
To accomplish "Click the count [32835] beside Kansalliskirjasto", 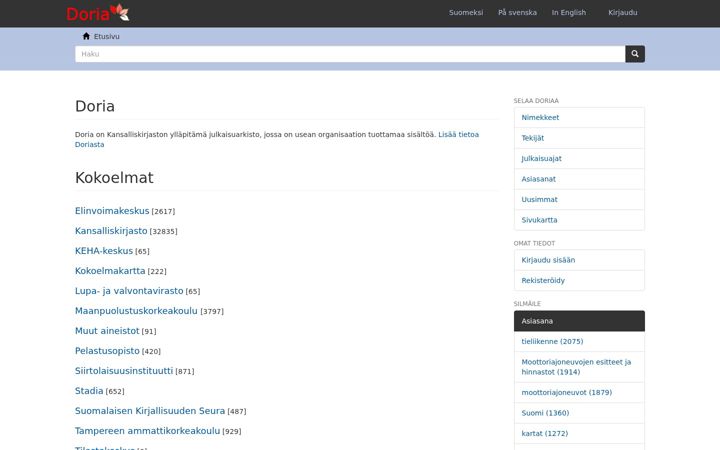I will pos(163,231).
